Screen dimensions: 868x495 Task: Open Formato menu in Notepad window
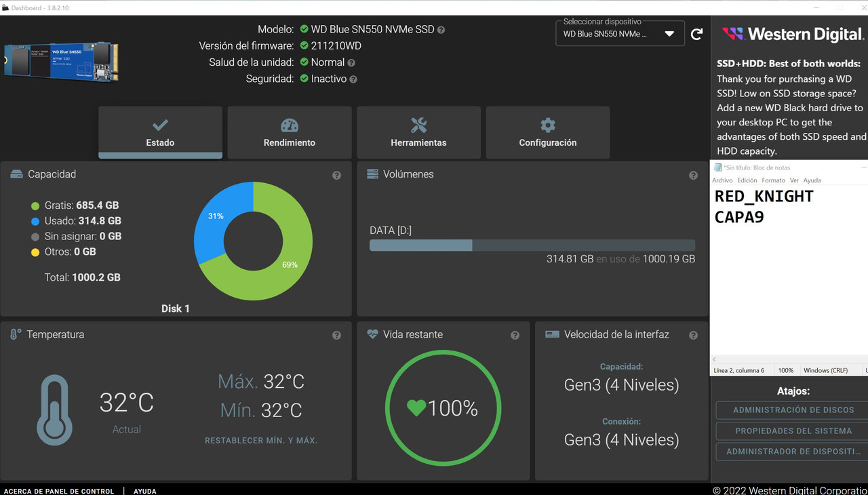pos(773,180)
